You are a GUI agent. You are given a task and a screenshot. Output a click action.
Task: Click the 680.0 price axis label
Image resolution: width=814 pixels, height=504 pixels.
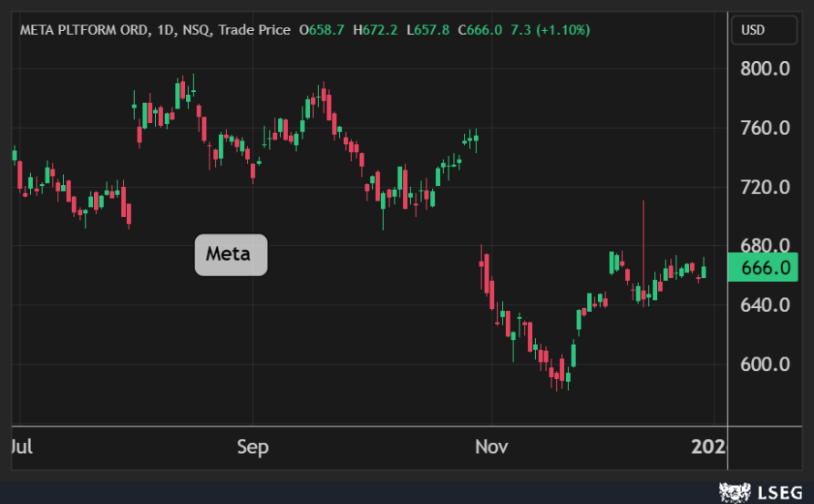tap(764, 246)
